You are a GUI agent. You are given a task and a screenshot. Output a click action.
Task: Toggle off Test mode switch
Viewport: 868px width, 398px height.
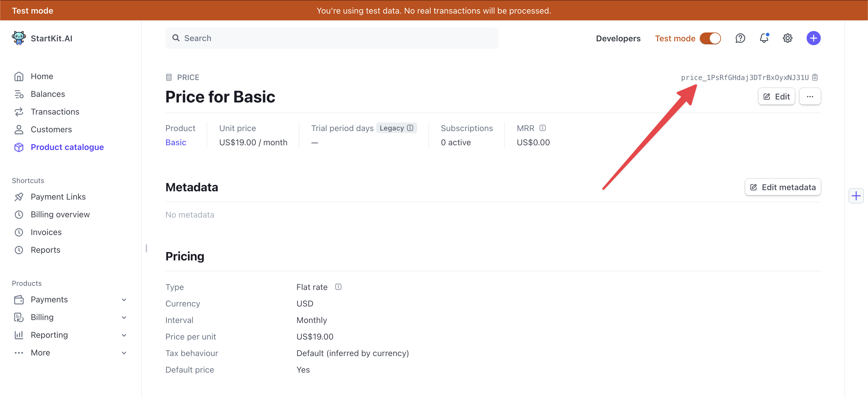(x=711, y=38)
